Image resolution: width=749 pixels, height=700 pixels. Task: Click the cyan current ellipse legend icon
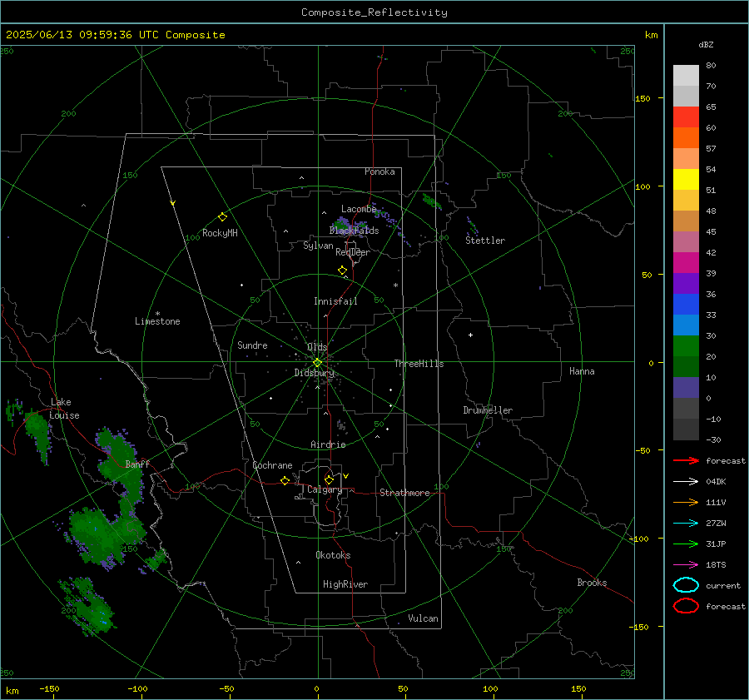[686, 585]
